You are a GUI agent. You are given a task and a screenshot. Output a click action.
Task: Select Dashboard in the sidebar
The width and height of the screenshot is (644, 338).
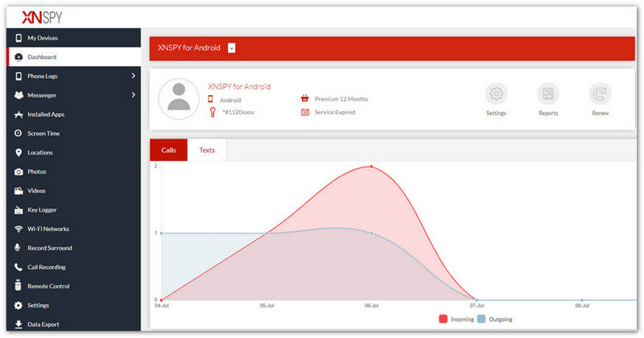click(73, 57)
